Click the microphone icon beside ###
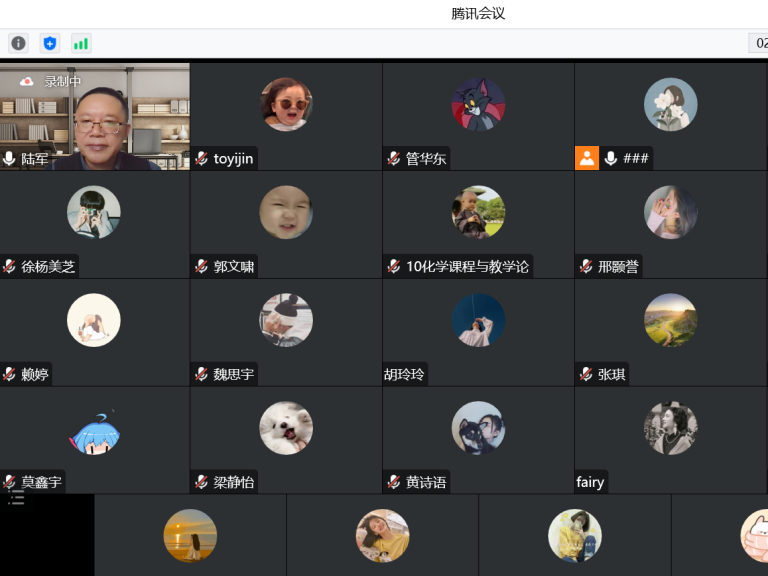 pos(610,158)
